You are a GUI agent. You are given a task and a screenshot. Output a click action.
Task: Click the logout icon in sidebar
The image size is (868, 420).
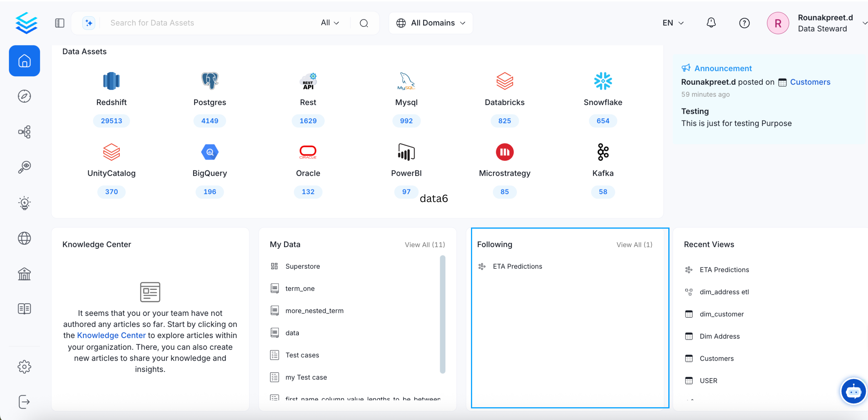pos(24,401)
